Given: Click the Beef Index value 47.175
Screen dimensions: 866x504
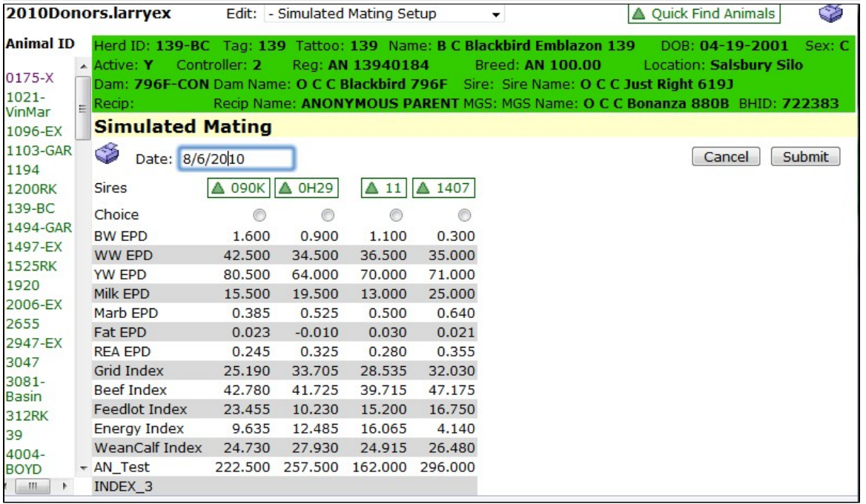Looking at the screenshot, I should pos(452,391).
